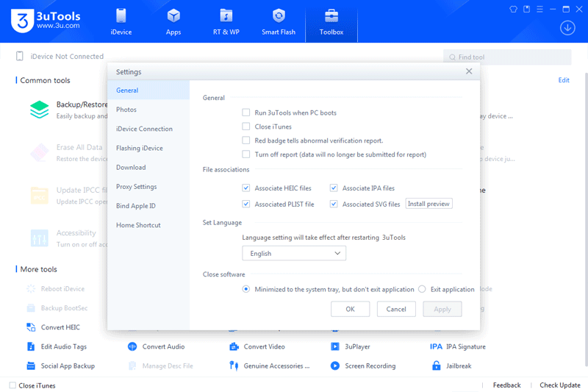Open the Apps section icon
The height and width of the screenshot is (392, 588).
click(x=173, y=16)
